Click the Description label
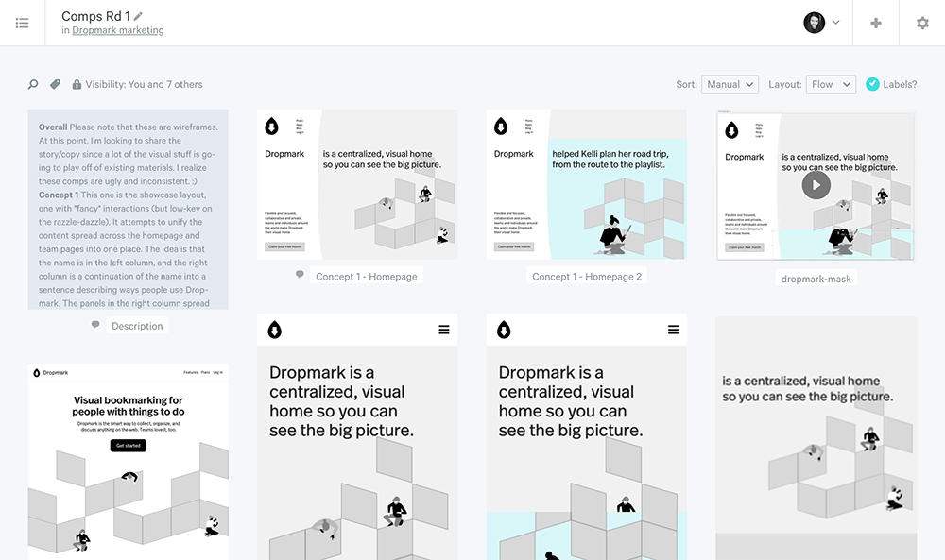The width and height of the screenshot is (945, 560). coord(137,326)
